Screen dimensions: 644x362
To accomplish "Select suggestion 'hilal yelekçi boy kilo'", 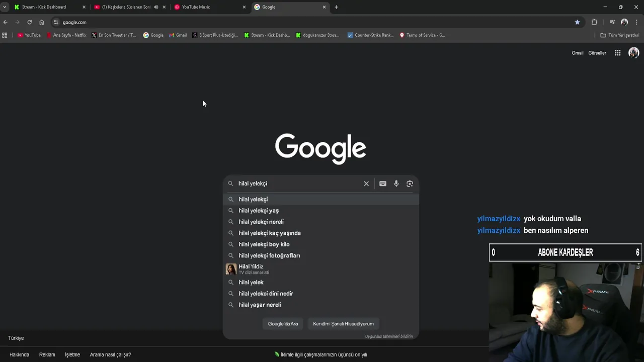I will (x=320, y=244).
